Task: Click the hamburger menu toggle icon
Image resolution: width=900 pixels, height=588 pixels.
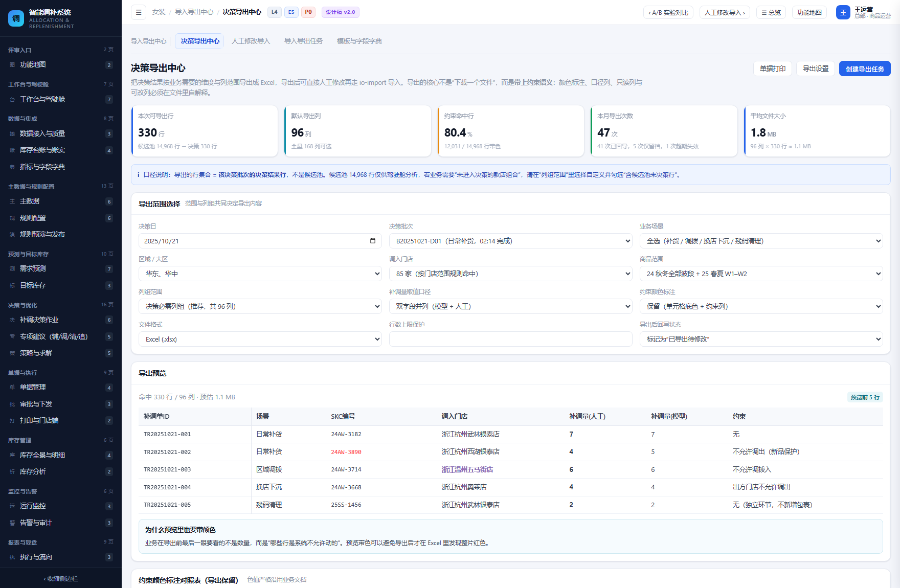Action: (x=139, y=12)
